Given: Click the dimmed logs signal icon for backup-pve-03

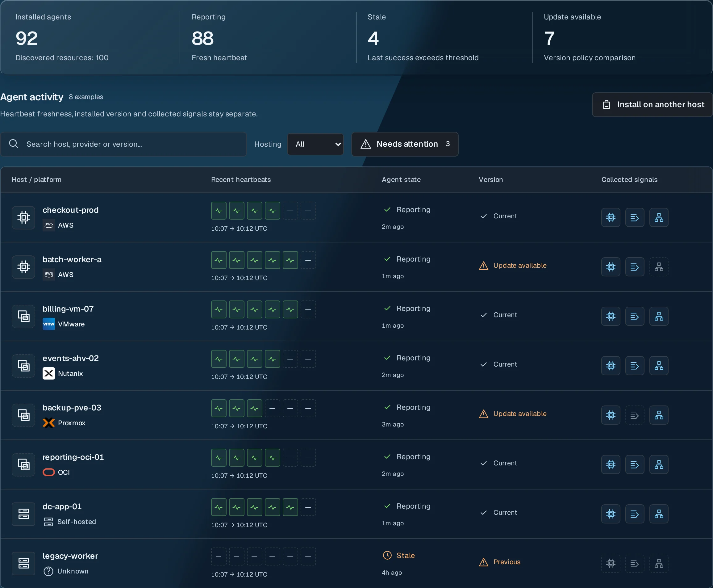Looking at the screenshot, I should tap(635, 415).
